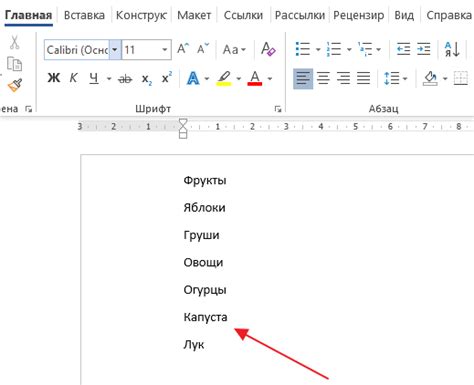Apply red font color
Screen dimensions: 474x385
coord(255,79)
